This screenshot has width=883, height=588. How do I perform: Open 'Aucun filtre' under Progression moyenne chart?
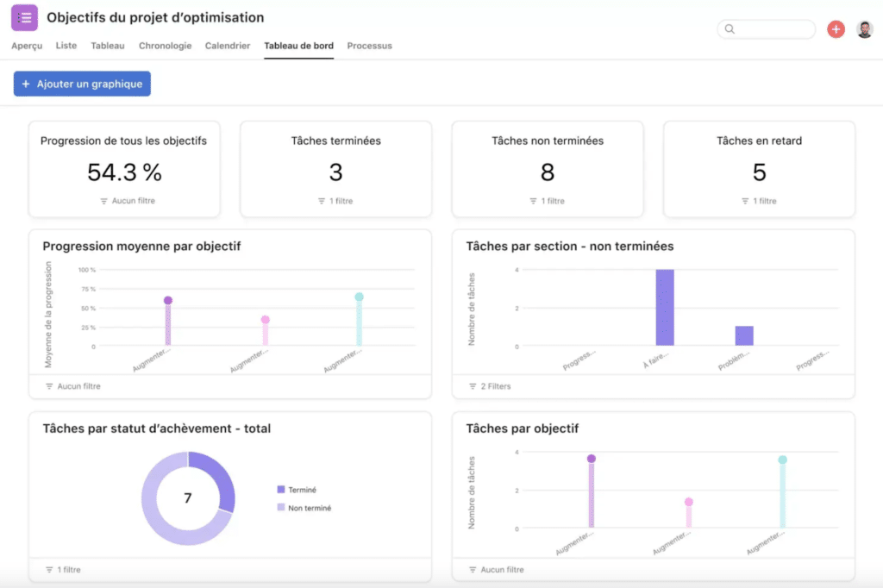click(73, 386)
